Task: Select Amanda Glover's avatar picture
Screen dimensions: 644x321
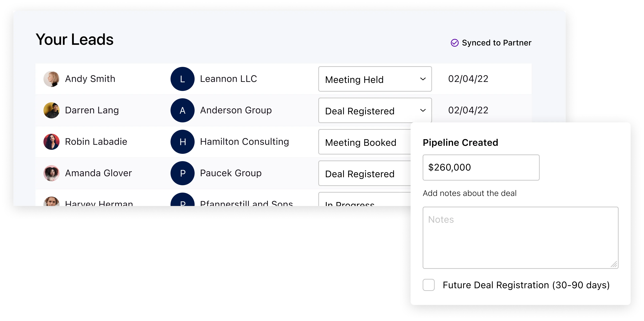Action: (51, 173)
